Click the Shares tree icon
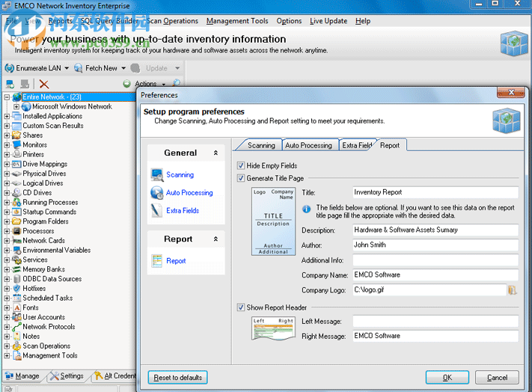 tap(16, 135)
